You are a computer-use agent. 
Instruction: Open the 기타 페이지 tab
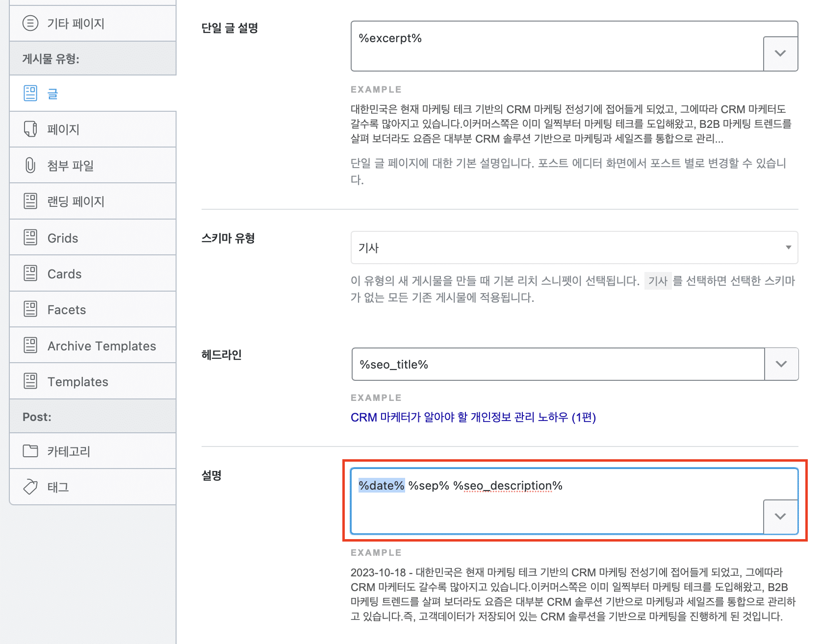pos(93,24)
